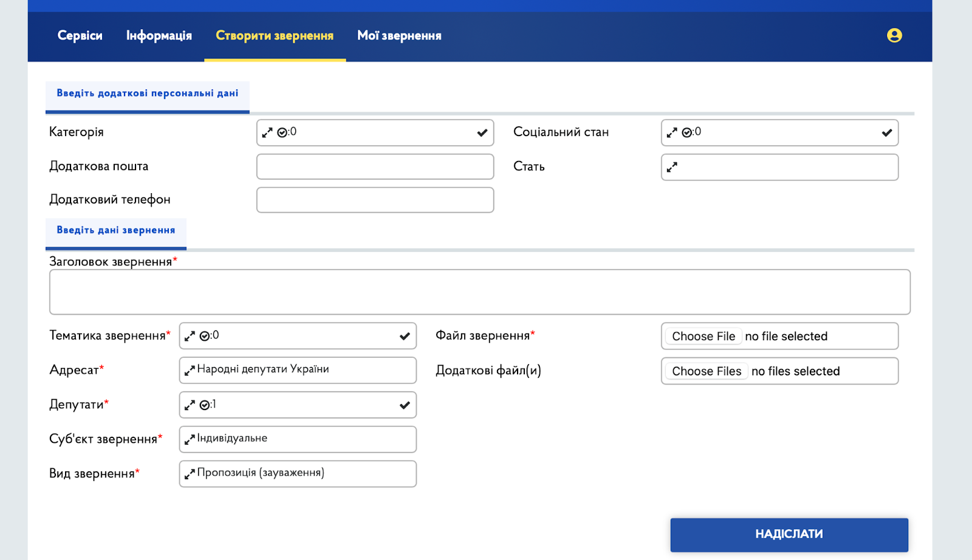Click checkmark in Депутати selector
This screenshot has width=972, height=560.
pyautogui.click(x=405, y=405)
